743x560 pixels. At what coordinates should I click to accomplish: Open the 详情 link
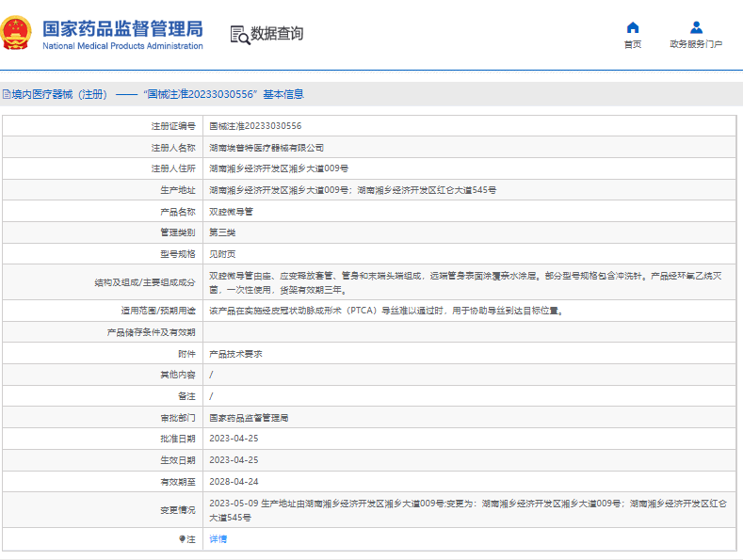tap(218, 539)
